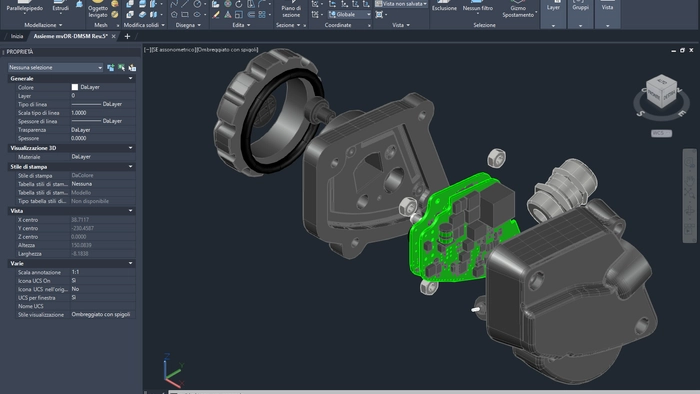Expand the Modifica solidi panel dropdown

[144, 25]
